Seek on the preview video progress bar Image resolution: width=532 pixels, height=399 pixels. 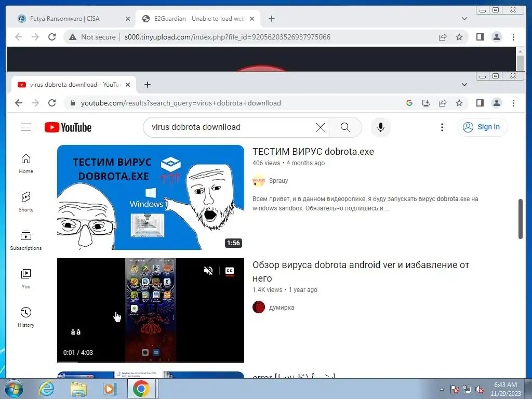pyautogui.click(x=151, y=362)
